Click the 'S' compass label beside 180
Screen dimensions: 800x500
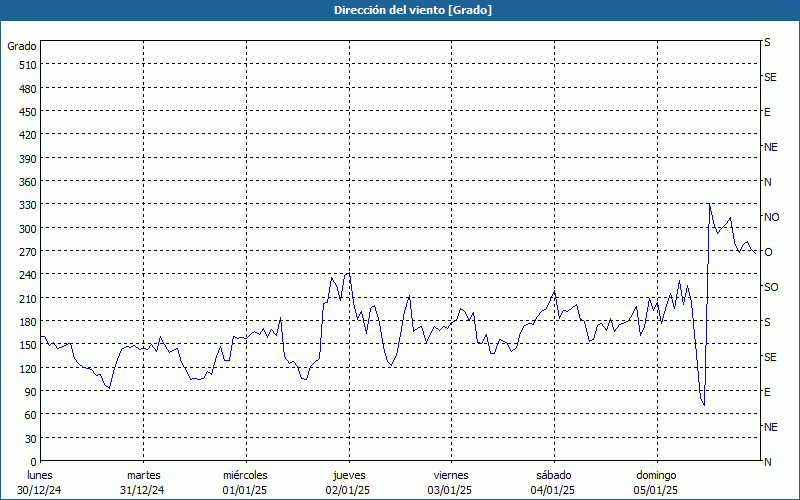click(x=767, y=322)
